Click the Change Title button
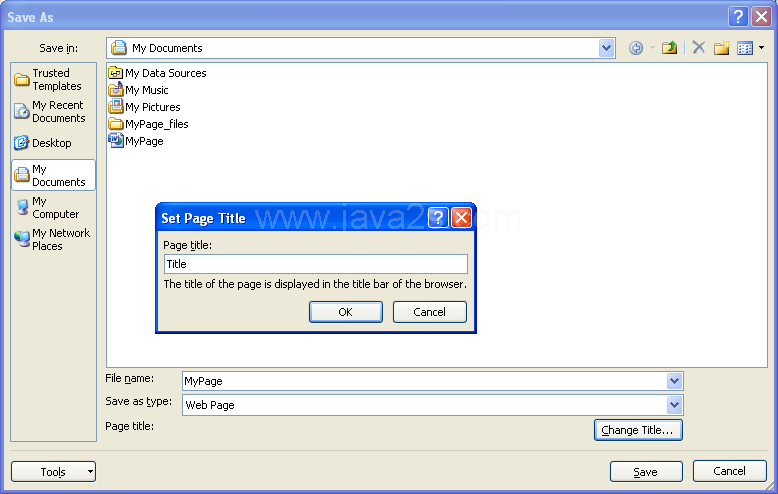This screenshot has width=778, height=494. [638, 430]
